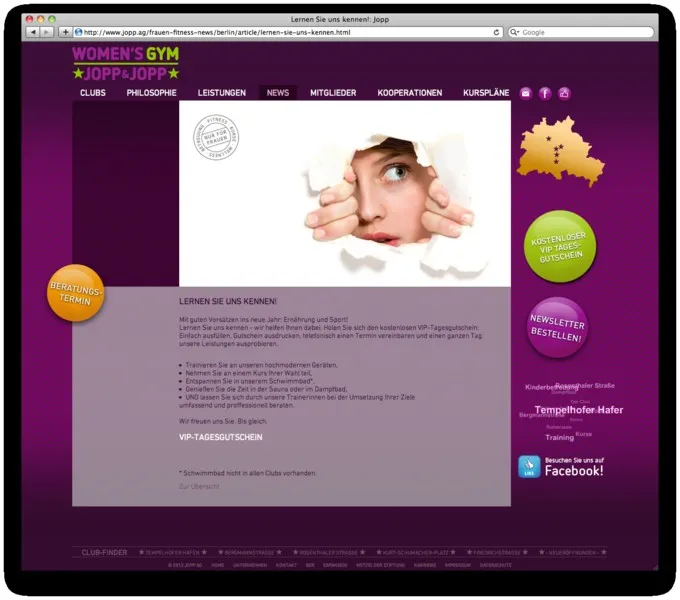The image size is (680, 600).
Task: Click the Kurse tag in cloud
Action: tap(584, 434)
